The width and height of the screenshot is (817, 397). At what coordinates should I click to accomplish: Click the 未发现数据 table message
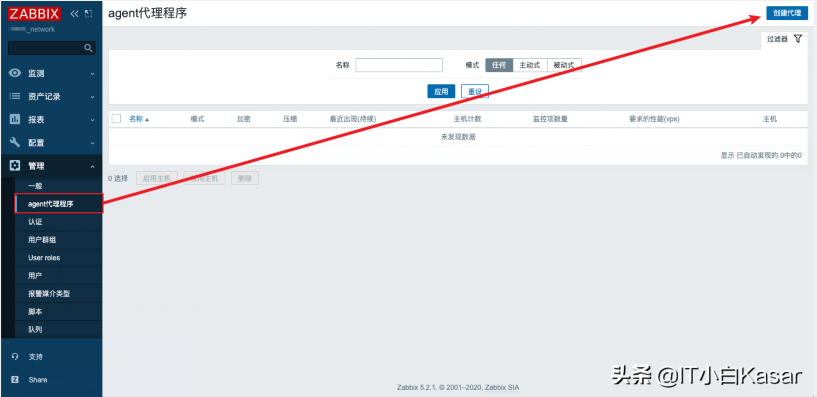click(x=458, y=137)
